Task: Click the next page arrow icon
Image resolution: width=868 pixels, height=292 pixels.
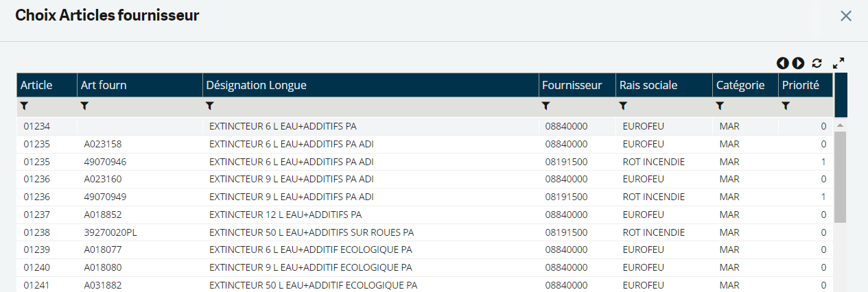Action: tap(798, 63)
